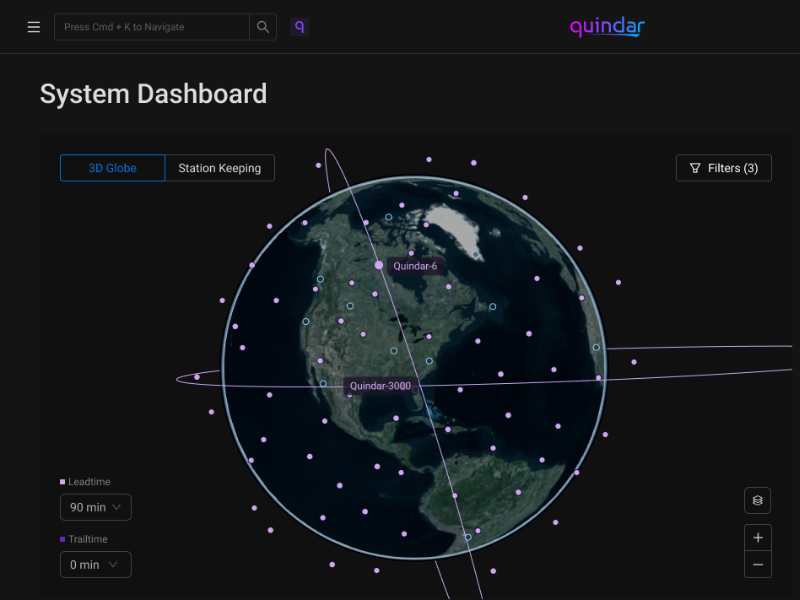Select the Quindar-3000 satellite label

380,386
